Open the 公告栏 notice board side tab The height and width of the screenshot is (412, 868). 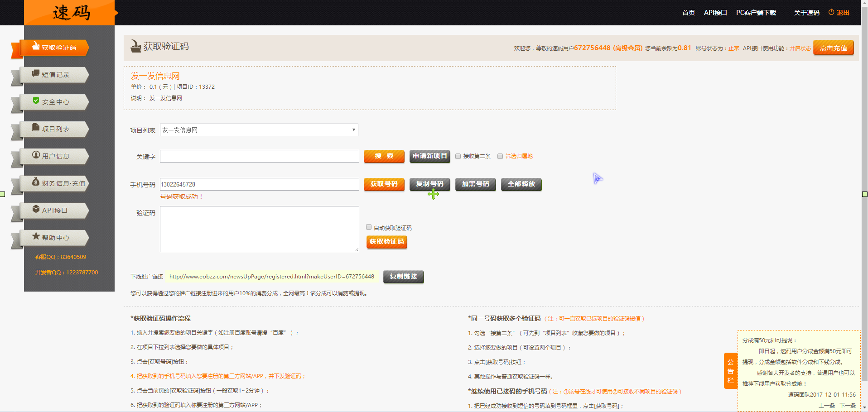pyautogui.click(x=730, y=371)
